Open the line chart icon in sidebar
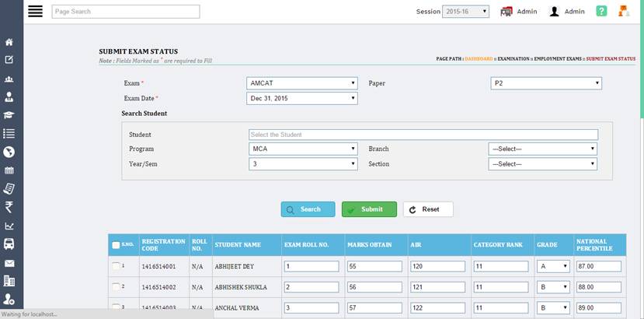Screen dimensions: 644x319 (9, 226)
